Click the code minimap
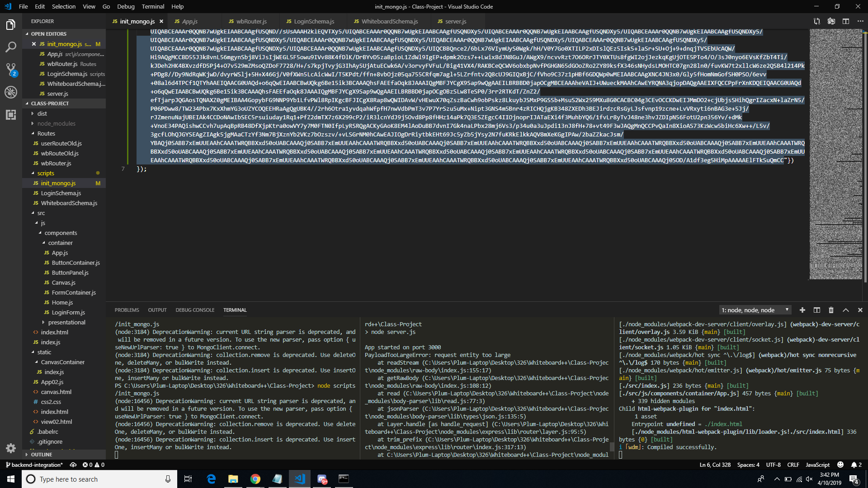The image size is (868, 488). pyautogui.click(x=836, y=154)
